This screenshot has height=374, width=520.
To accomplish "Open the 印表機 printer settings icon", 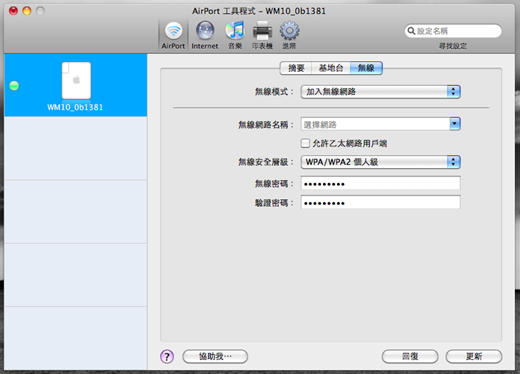I will coord(262,35).
